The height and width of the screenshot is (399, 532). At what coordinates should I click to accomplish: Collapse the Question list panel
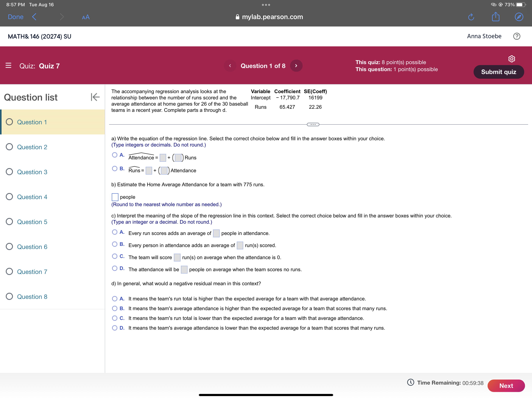coord(95,97)
